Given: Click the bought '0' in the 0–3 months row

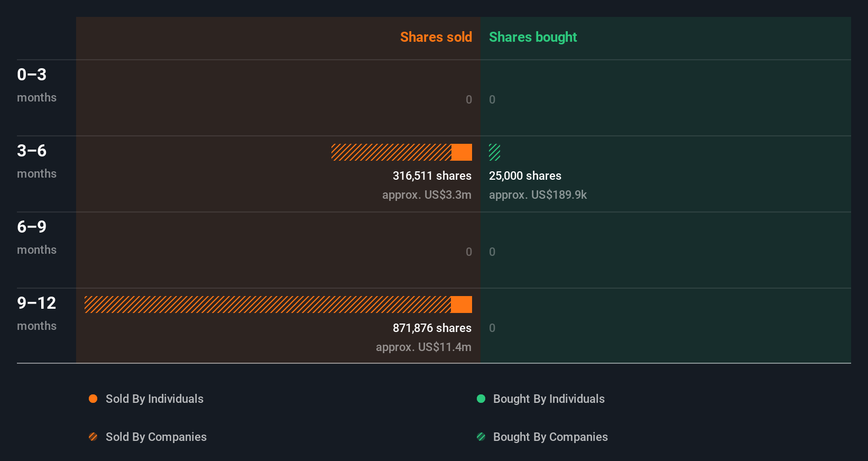Looking at the screenshot, I should (x=492, y=100).
